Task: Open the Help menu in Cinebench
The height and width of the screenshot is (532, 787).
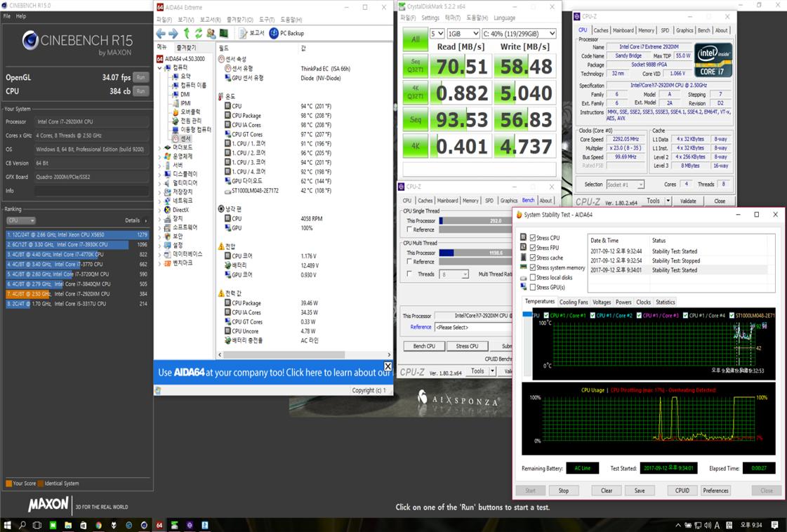Action: pos(20,16)
